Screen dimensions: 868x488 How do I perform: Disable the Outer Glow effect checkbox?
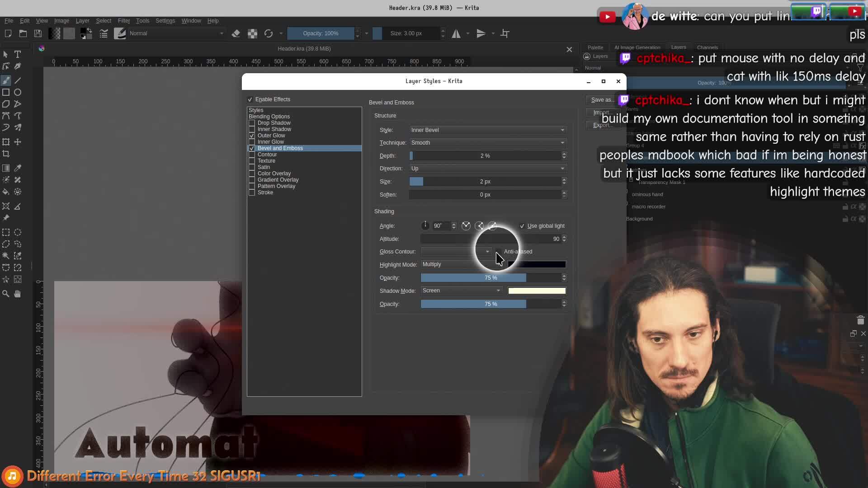pyautogui.click(x=252, y=136)
